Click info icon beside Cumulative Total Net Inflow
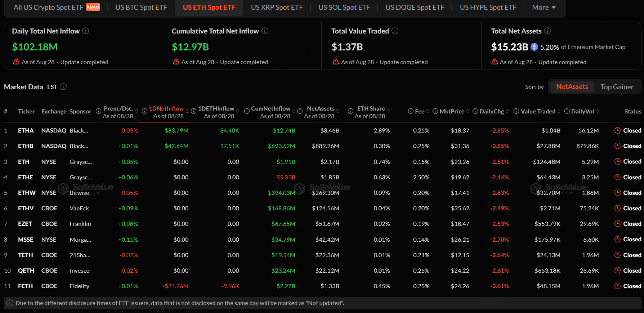Viewport: 644px width, 313px height. click(265, 31)
